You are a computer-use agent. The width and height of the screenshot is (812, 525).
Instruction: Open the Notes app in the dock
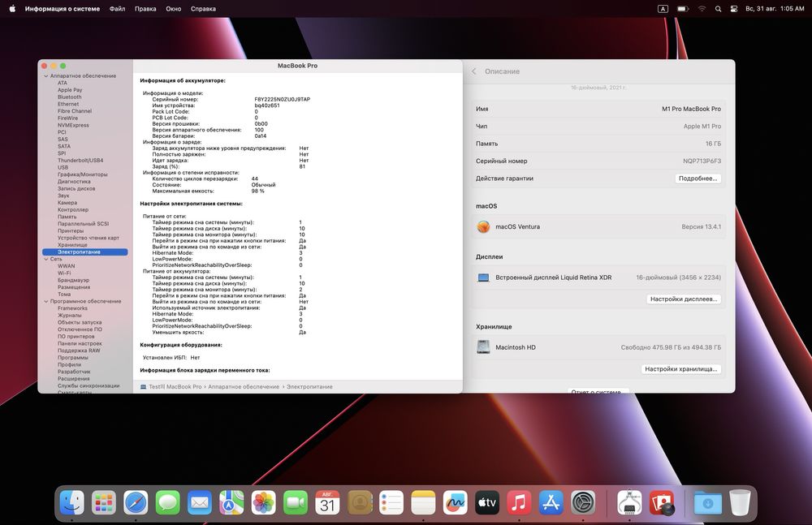tap(423, 503)
